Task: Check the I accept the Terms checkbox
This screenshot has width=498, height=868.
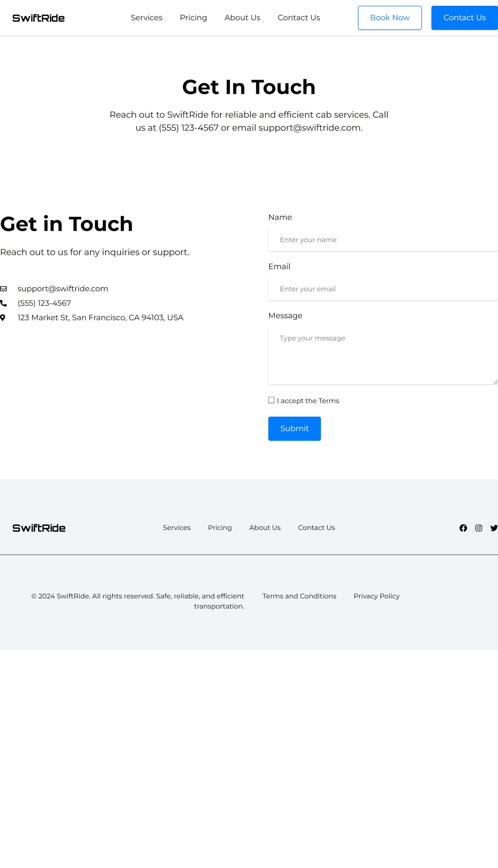Action: tap(271, 400)
